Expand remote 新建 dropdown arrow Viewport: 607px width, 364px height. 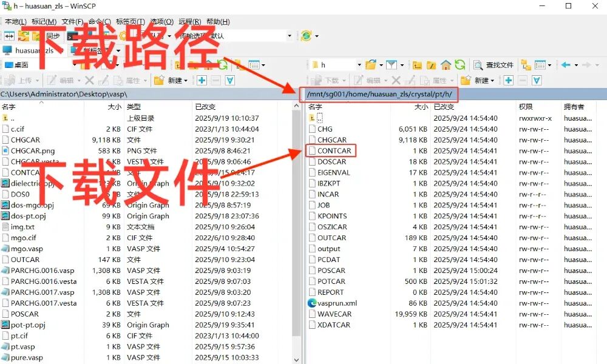pos(493,80)
